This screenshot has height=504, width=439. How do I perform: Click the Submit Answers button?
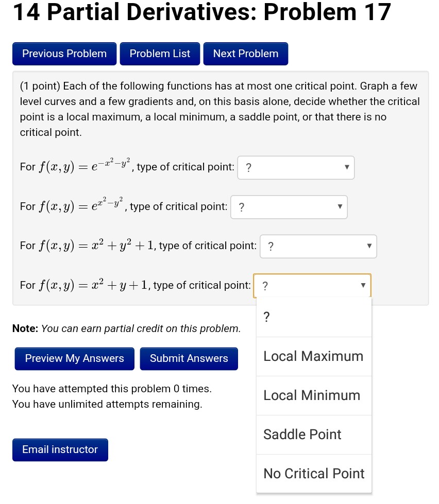[189, 358]
